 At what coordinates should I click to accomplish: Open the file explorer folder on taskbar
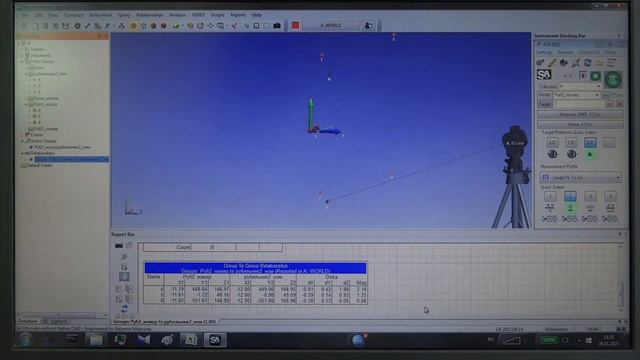(96, 340)
